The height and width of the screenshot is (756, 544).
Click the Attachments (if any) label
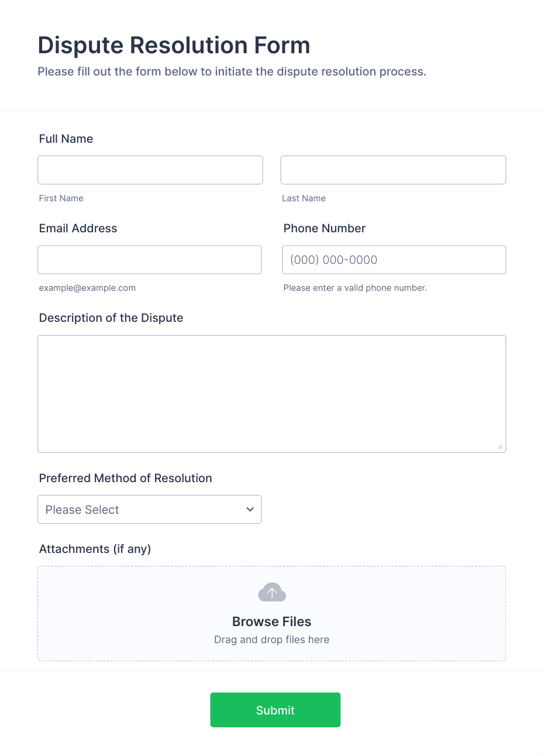point(95,549)
